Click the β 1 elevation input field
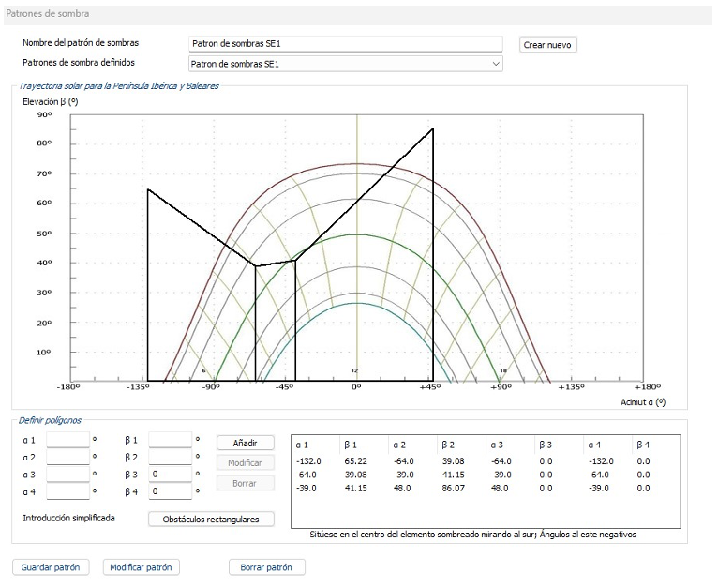718x588 pixels. [170, 439]
